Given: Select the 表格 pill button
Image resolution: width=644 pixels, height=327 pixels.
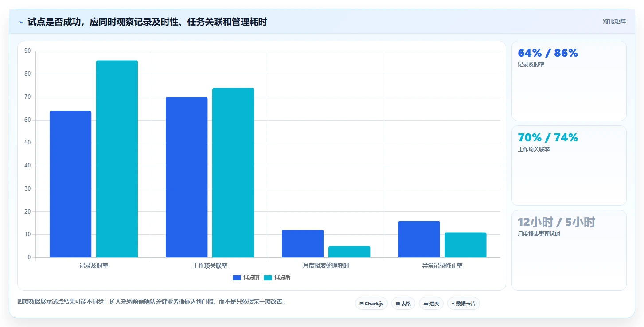Looking at the screenshot, I should click(403, 304).
